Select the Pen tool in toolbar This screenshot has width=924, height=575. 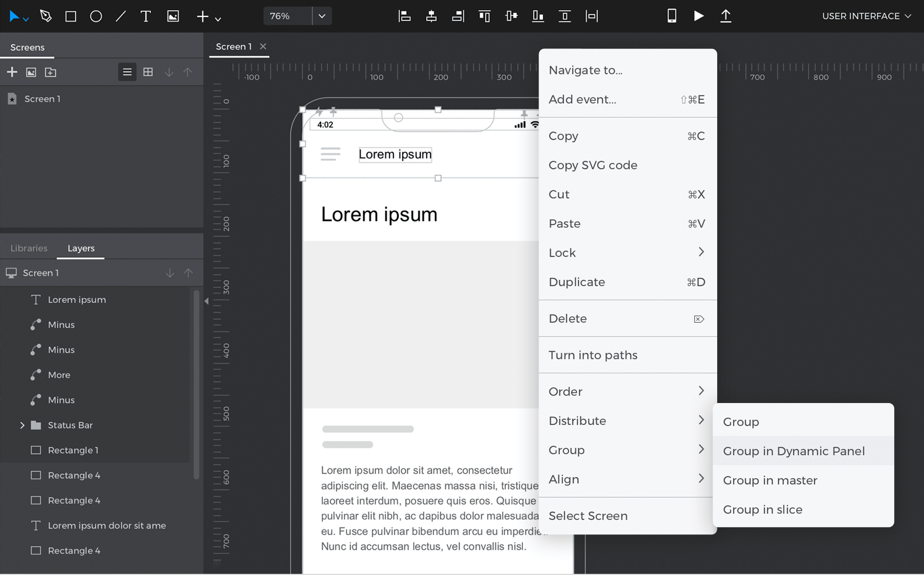(46, 16)
